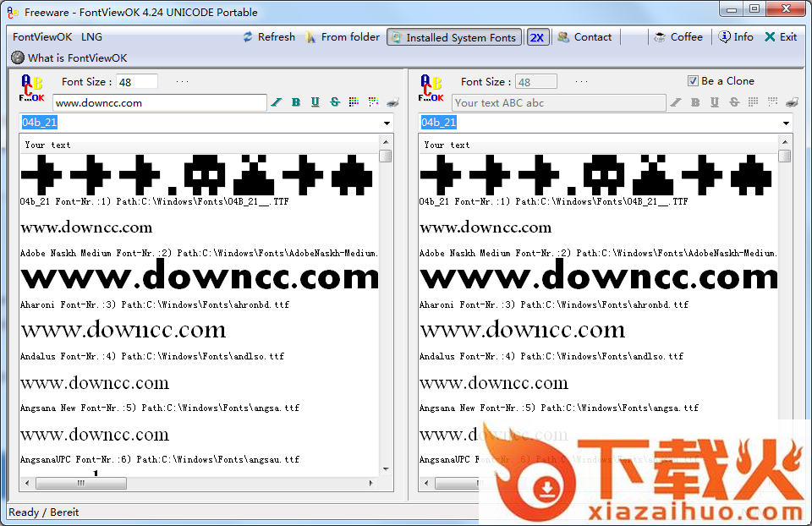The width and height of the screenshot is (812, 526).
Task: Edit left pane Font Size field
Action: tap(137, 82)
